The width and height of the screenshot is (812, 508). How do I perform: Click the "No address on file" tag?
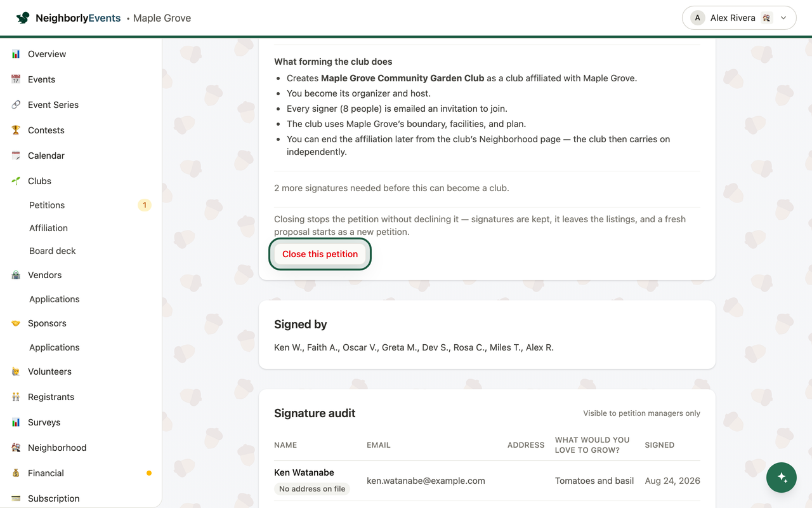(312, 489)
